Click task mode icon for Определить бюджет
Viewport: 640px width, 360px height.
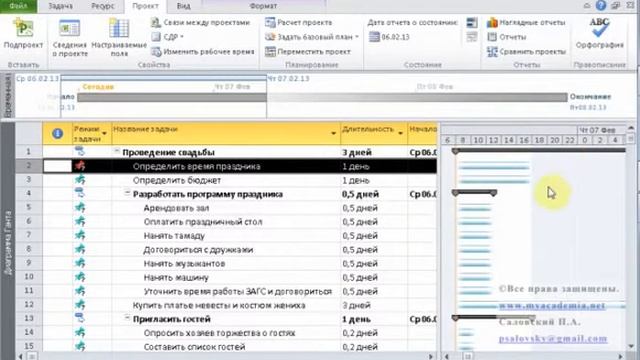(80, 180)
